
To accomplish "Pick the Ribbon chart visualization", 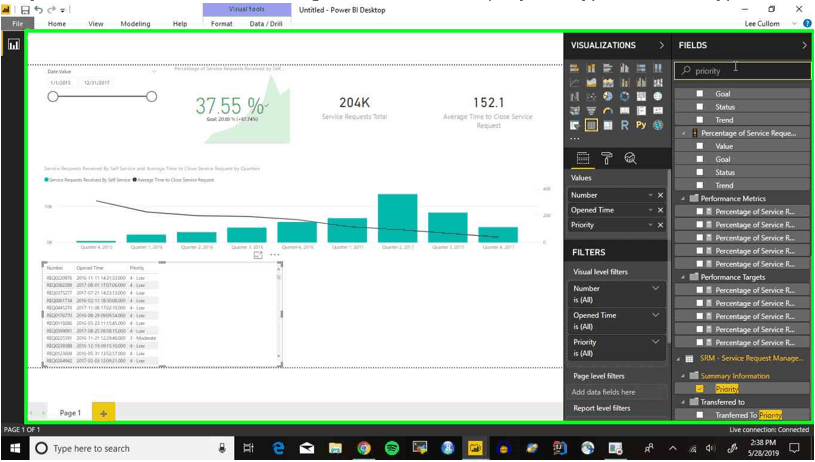I will click(x=658, y=82).
